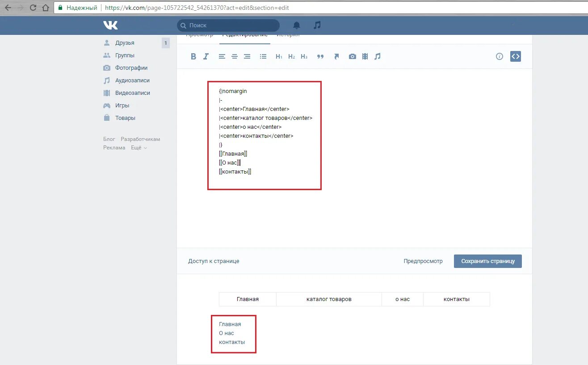Click the [[Главная]] markup line
Screen dimensions: 588x365
(x=233, y=154)
